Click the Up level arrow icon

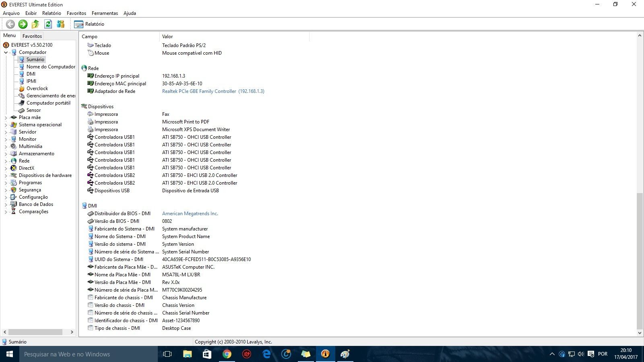(x=35, y=24)
